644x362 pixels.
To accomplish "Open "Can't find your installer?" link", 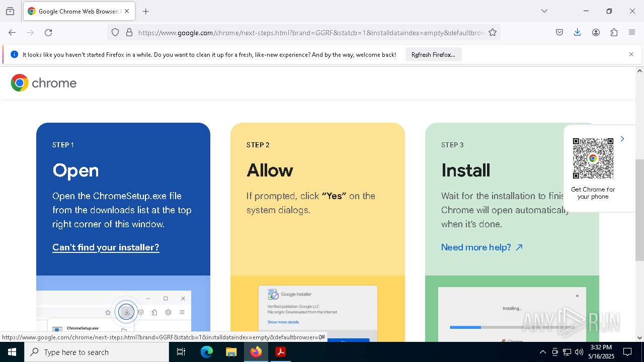I will click(x=106, y=247).
